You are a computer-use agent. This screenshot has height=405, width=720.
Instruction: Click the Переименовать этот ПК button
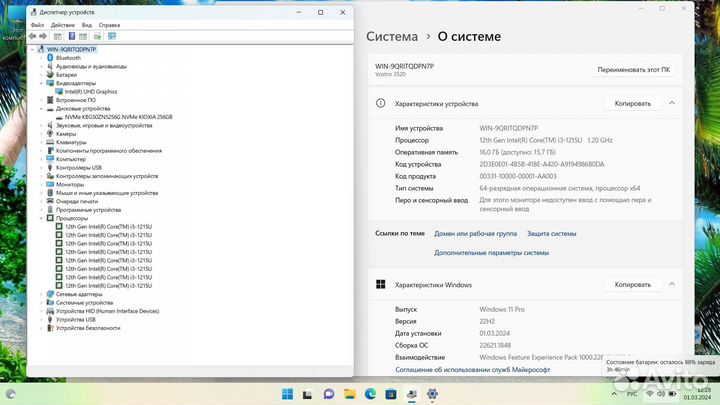[633, 70]
